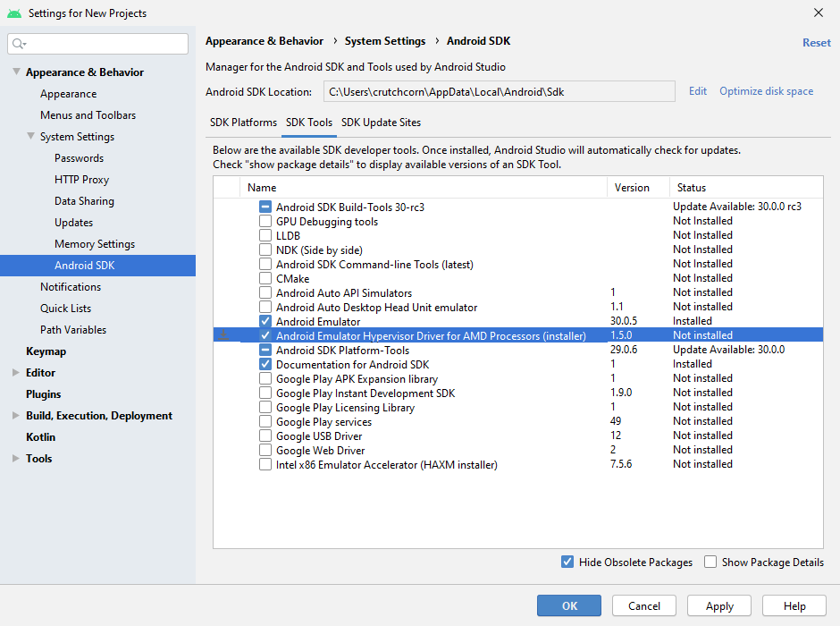Check Android Auto API Simulators
The image size is (840, 626).
click(x=265, y=292)
